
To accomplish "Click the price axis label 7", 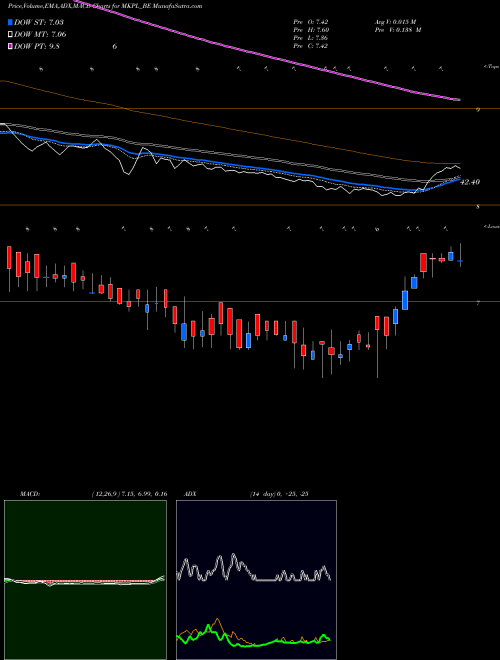I will pyautogui.click(x=478, y=303).
